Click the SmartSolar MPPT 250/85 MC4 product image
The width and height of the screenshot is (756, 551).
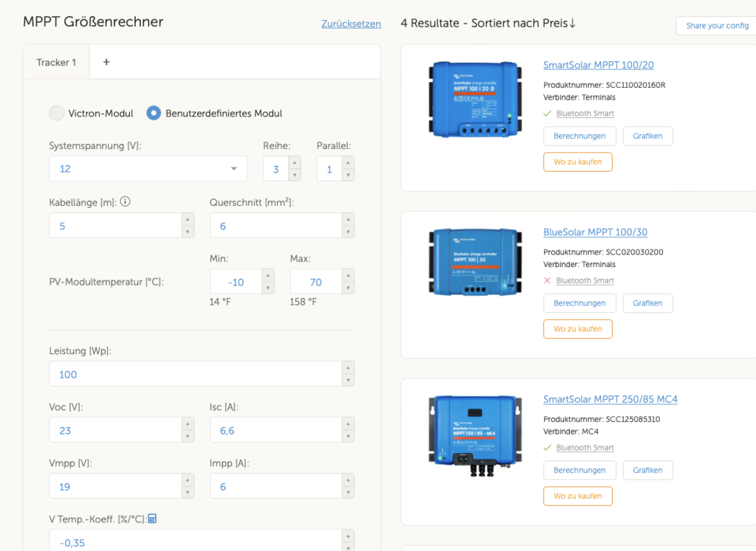point(475,436)
